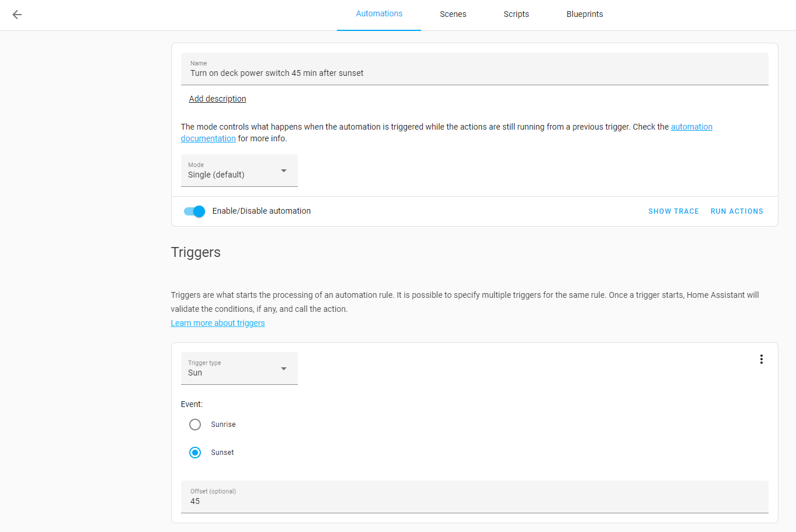Go to the Scripts tab
Viewport: 796px width, 532px height.
[516, 15]
